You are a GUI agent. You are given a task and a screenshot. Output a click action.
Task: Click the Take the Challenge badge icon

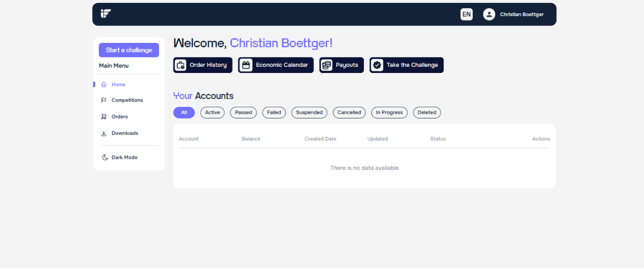click(x=377, y=65)
